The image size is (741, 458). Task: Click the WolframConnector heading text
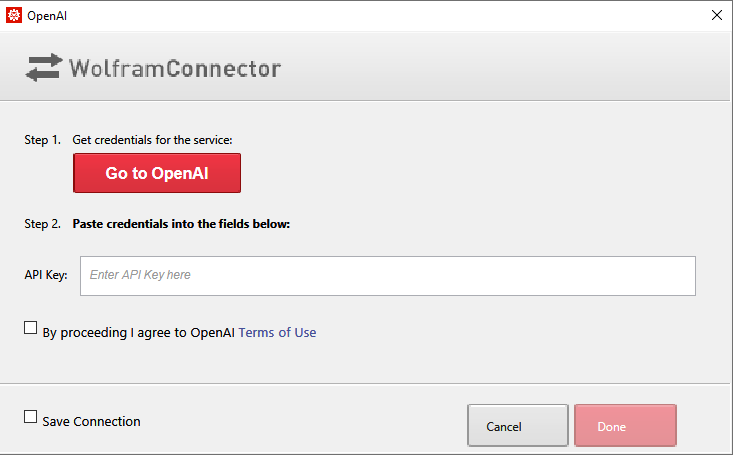pyautogui.click(x=175, y=69)
